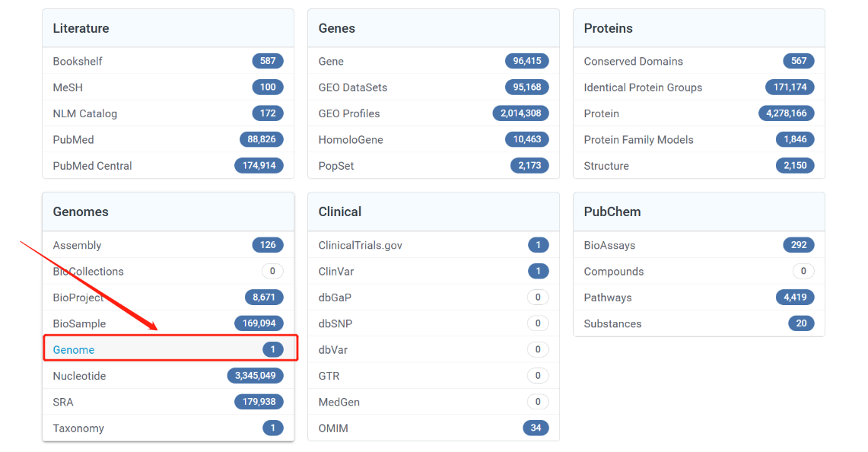Image resolution: width=868 pixels, height=452 pixels.
Task: Click the OMIM count badge 34
Action: [536, 428]
